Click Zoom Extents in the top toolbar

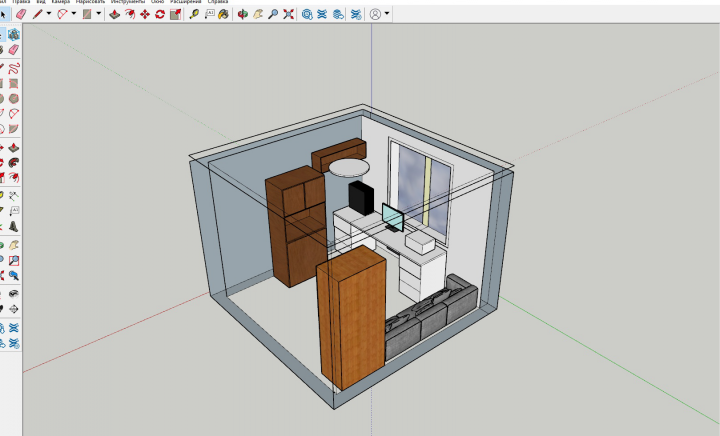tap(288, 14)
